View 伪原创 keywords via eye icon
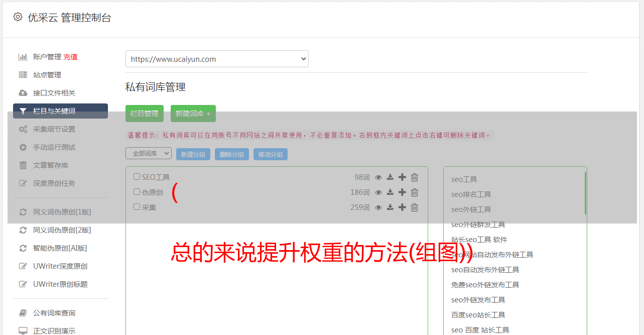 (378, 192)
